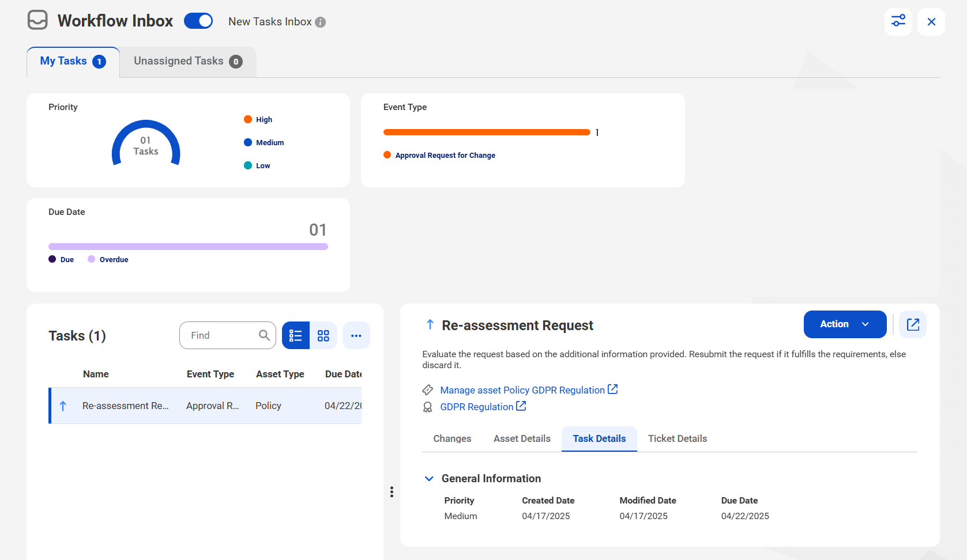Image resolution: width=967 pixels, height=560 pixels.
Task: Click the ticket icon beside Manage asset
Action: 428,390
